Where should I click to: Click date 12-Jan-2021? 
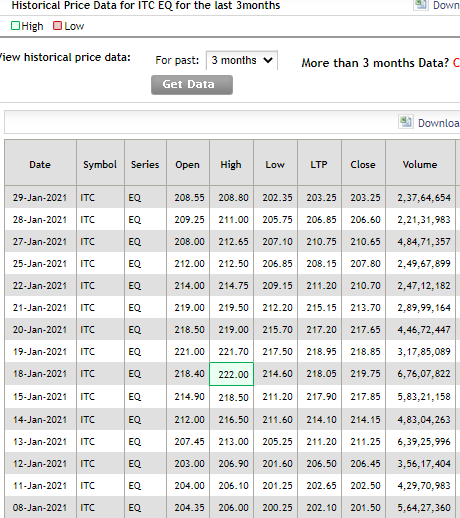pos(40,463)
